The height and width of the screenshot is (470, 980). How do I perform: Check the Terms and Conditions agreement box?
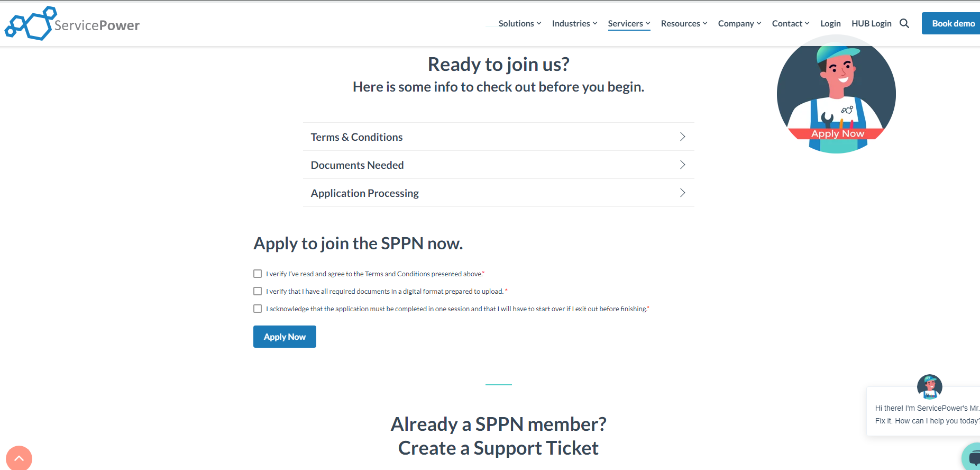[x=258, y=274]
